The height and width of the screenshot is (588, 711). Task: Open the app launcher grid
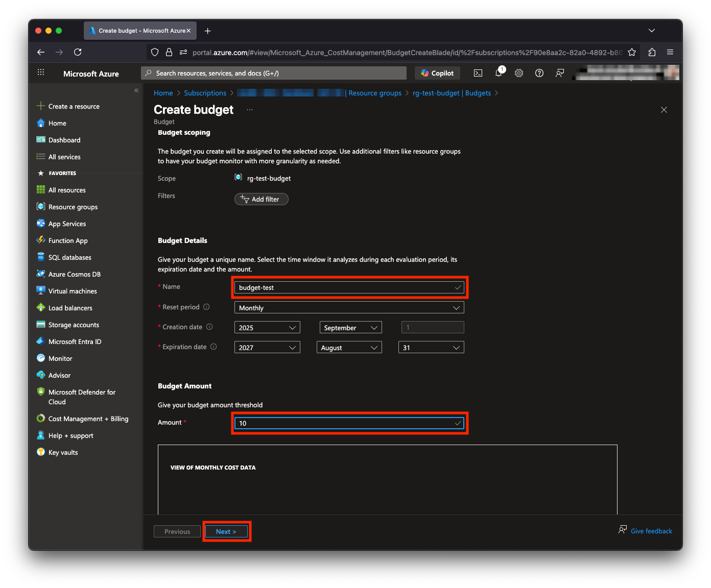pos(41,72)
